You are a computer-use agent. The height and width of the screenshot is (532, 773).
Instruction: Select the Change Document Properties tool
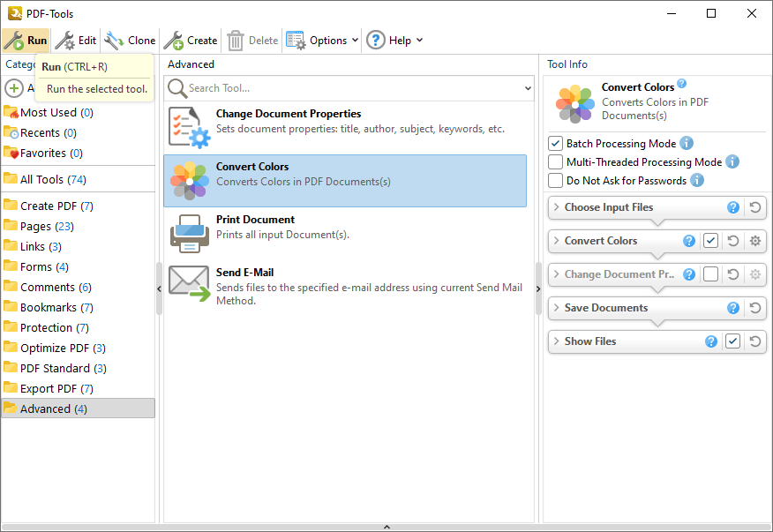[345, 127]
